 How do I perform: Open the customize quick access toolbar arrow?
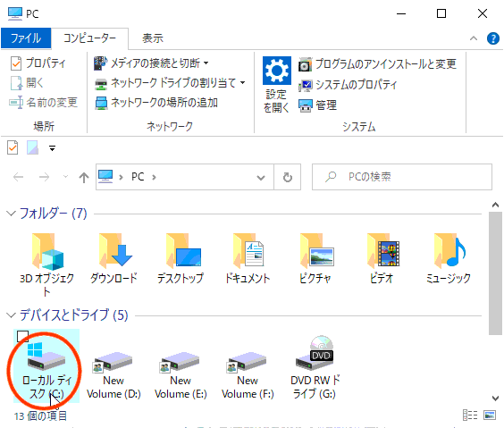[x=52, y=148]
